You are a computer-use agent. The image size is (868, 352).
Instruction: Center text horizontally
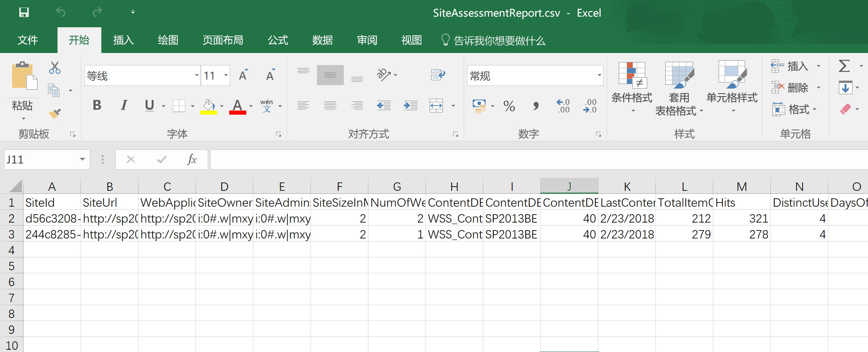click(x=330, y=106)
